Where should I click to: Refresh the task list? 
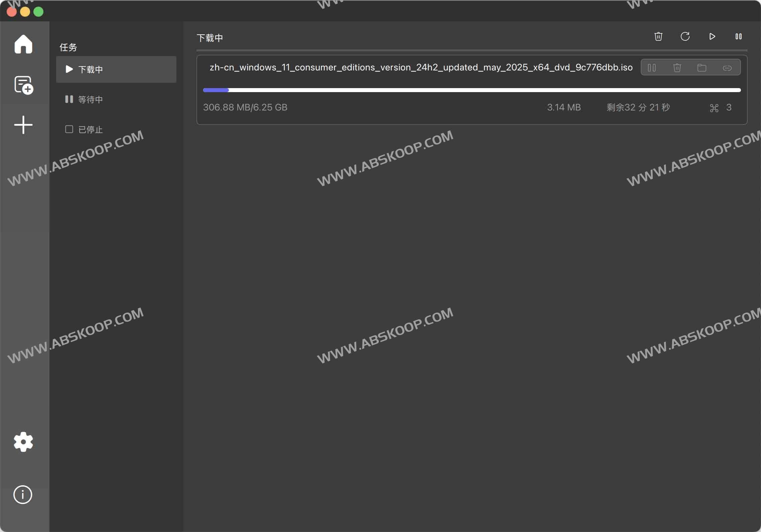pos(685,36)
